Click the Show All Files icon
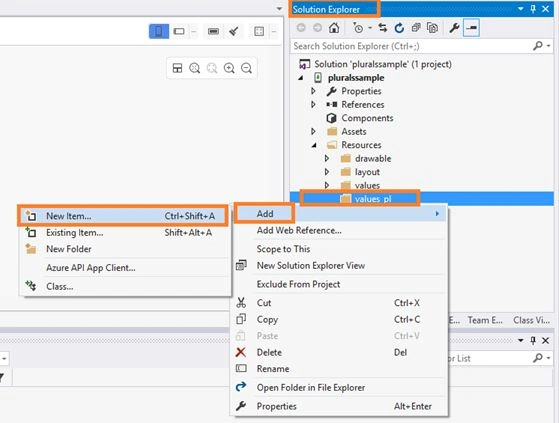 click(x=432, y=28)
